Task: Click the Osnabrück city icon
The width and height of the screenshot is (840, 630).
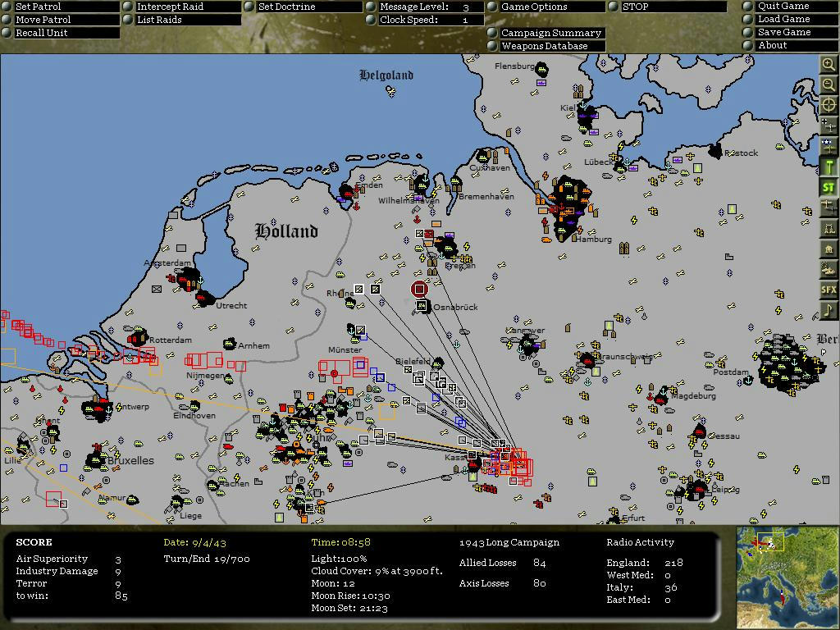Action: (422, 307)
